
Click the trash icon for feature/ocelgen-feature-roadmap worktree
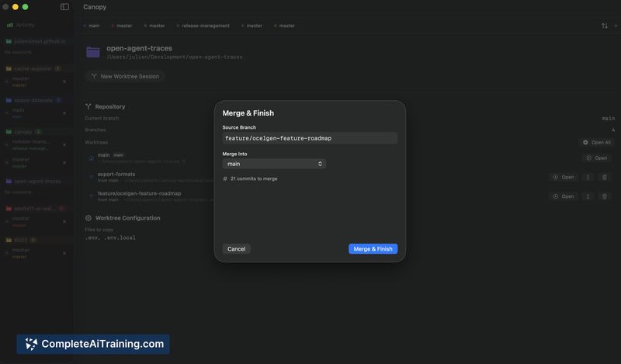pyautogui.click(x=605, y=196)
